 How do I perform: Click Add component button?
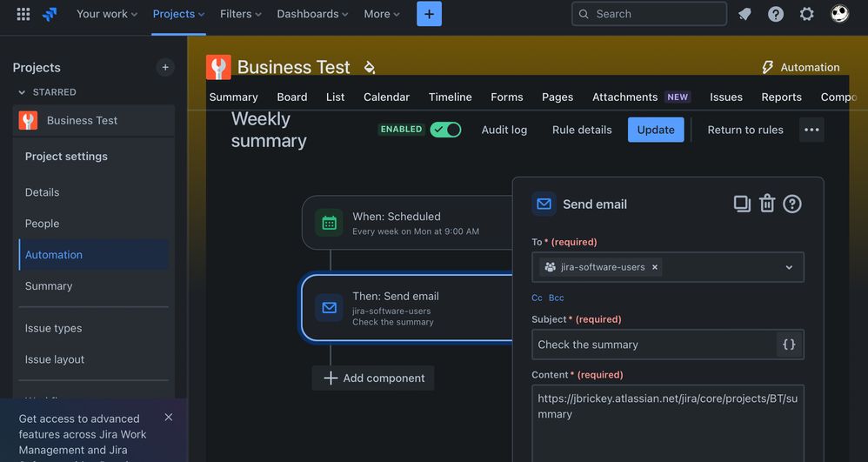click(x=373, y=378)
